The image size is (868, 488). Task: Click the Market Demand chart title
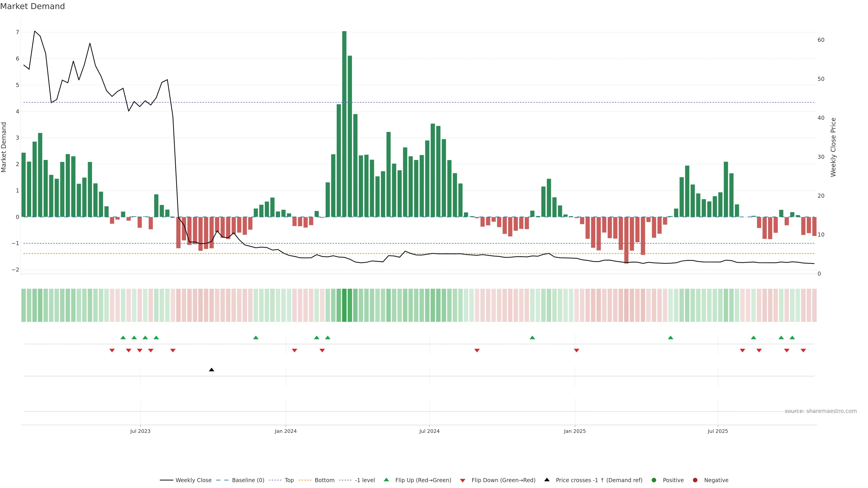(x=32, y=6)
